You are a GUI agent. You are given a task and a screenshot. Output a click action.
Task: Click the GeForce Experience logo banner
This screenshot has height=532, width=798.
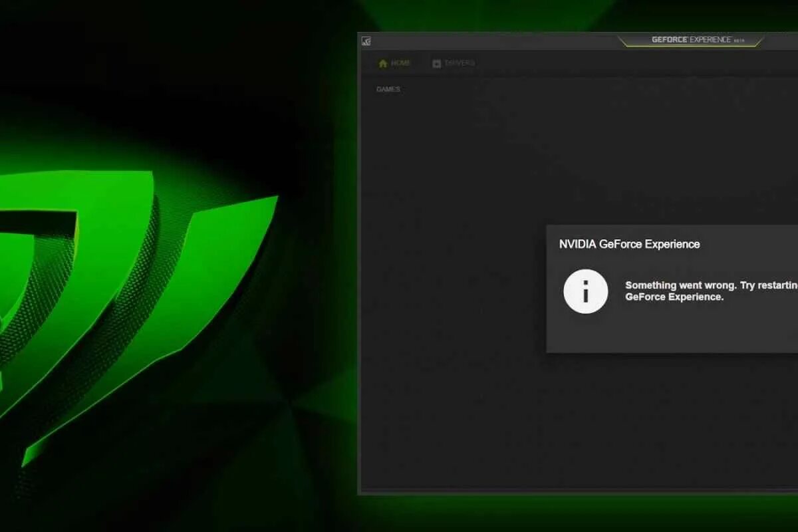point(692,40)
